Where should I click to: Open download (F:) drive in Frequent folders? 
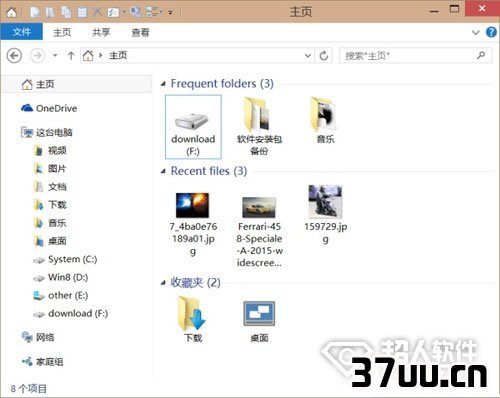[193, 127]
